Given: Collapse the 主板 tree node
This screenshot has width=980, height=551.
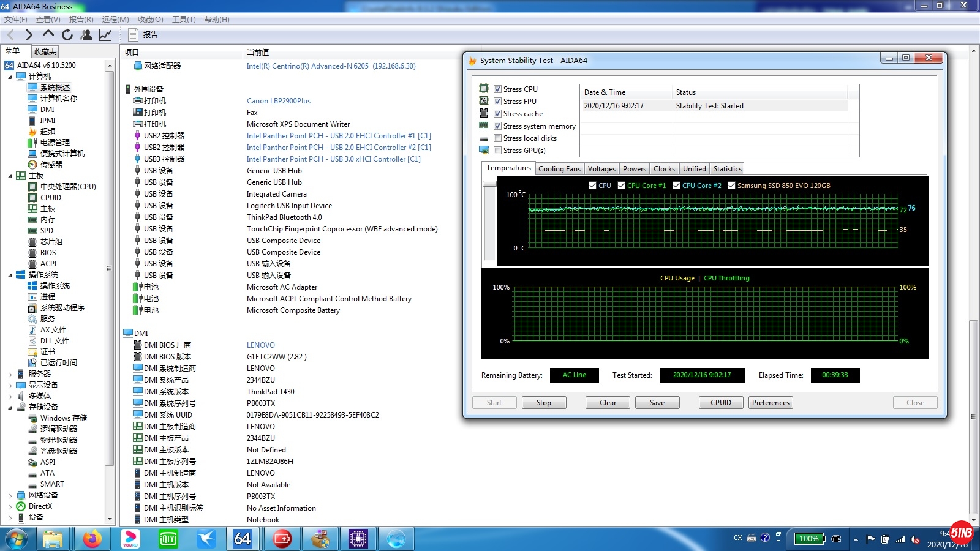Looking at the screenshot, I should coord(10,176).
